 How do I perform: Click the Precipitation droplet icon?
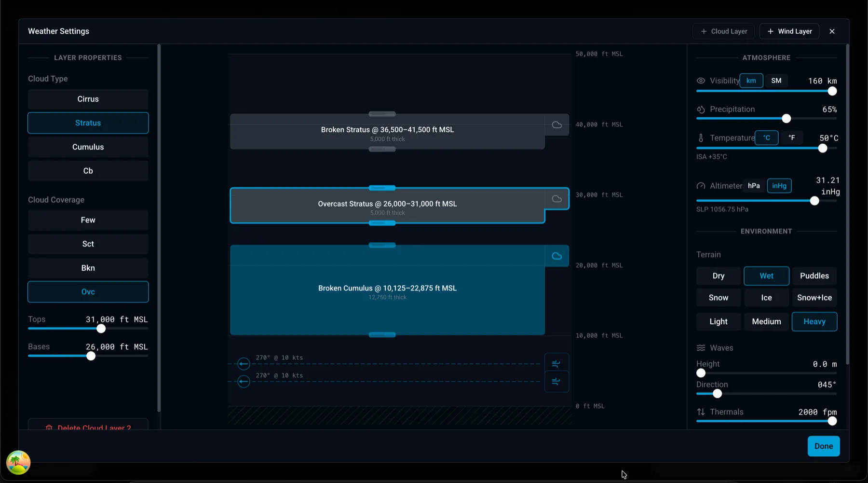pyautogui.click(x=701, y=110)
